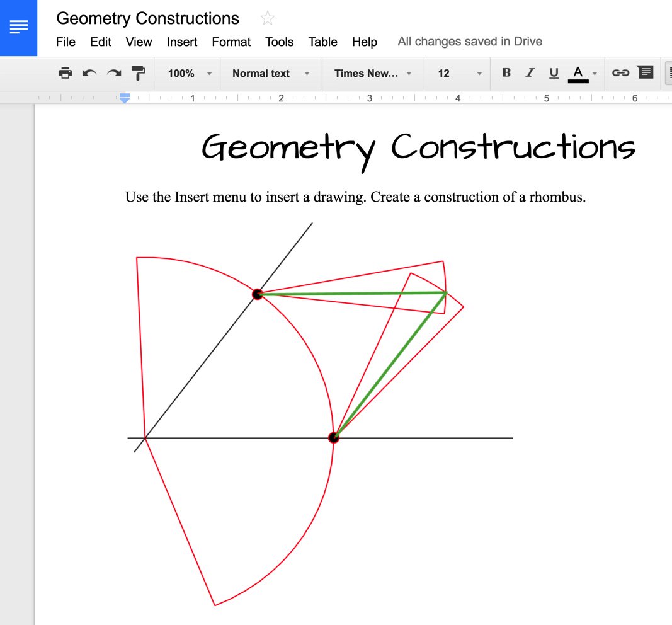Open the File menu
Image resolution: width=672 pixels, height=625 pixels.
pos(65,42)
